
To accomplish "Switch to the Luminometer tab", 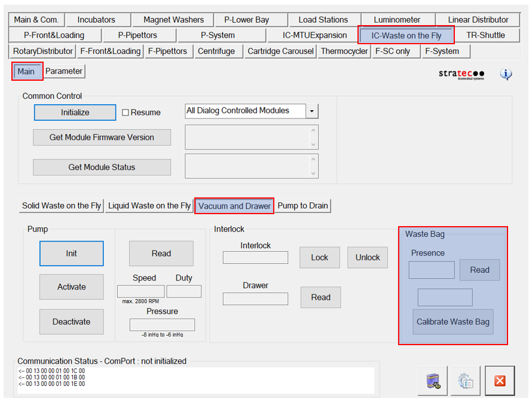I will pos(397,20).
